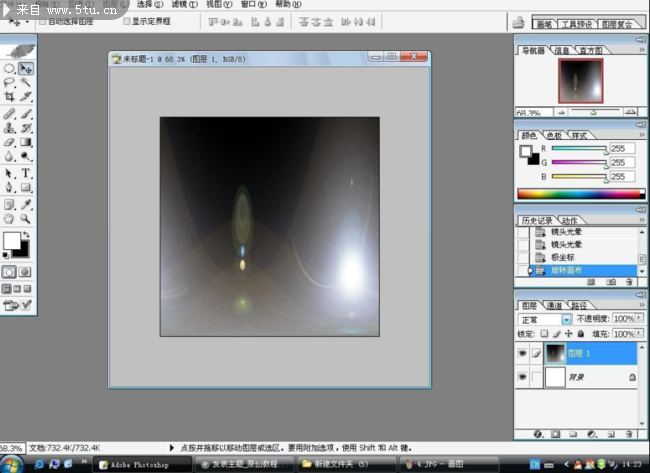This screenshot has width=650, height=473.
Task: Click the delete layer trash icon
Action: (627, 434)
